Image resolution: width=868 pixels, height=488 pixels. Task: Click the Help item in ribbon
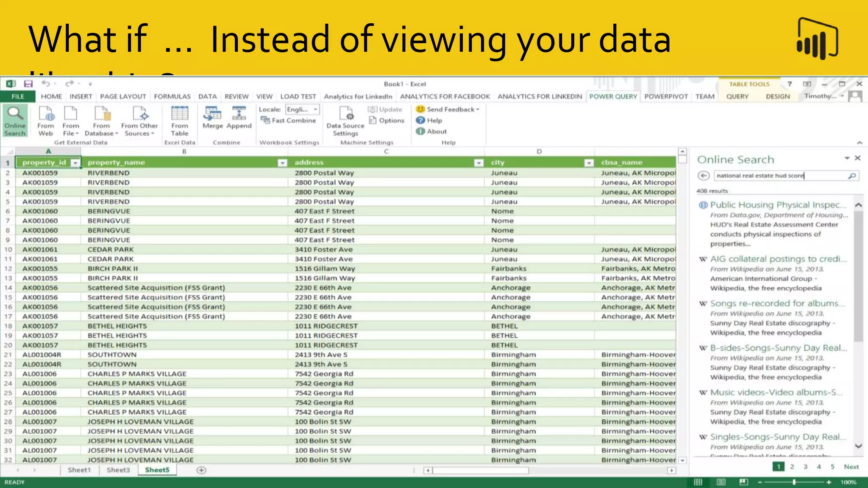429,120
